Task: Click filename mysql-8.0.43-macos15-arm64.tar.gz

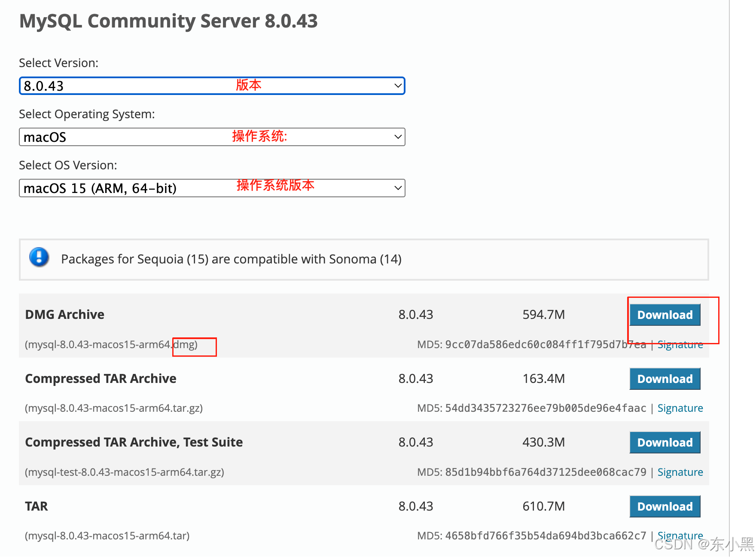Action: tap(114, 408)
